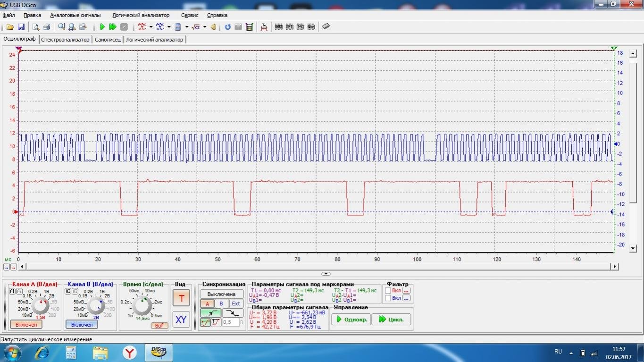Switch to the Спектроанализатор tab
644x362 pixels.
pyautogui.click(x=65, y=40)
